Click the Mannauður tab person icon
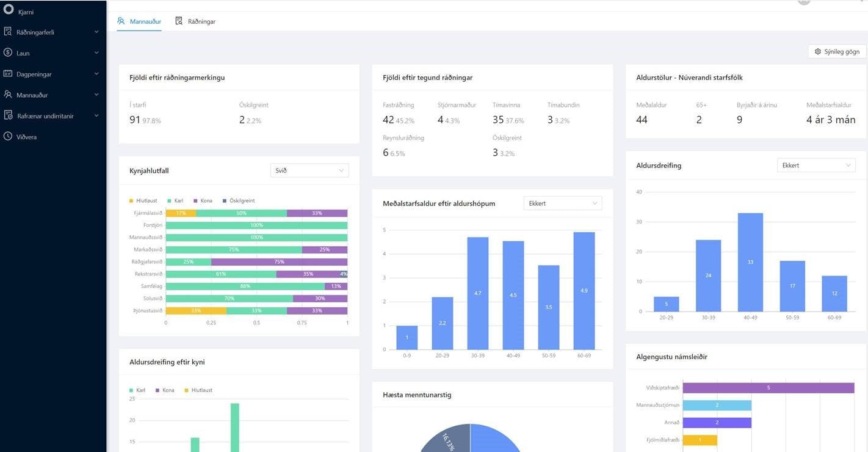Viewport: 868px width, 452px height. (x=121, y=21)
